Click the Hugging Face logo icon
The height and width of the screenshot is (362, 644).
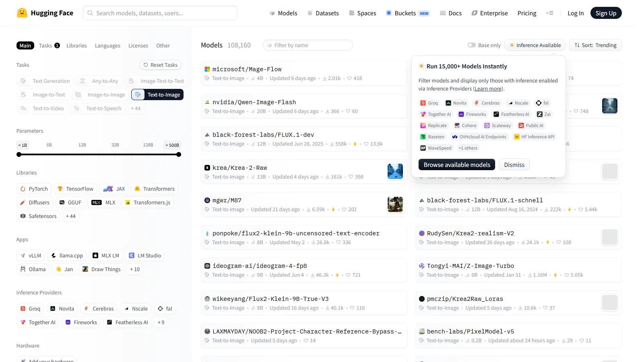pyautogui.click(x=22, y=13)
